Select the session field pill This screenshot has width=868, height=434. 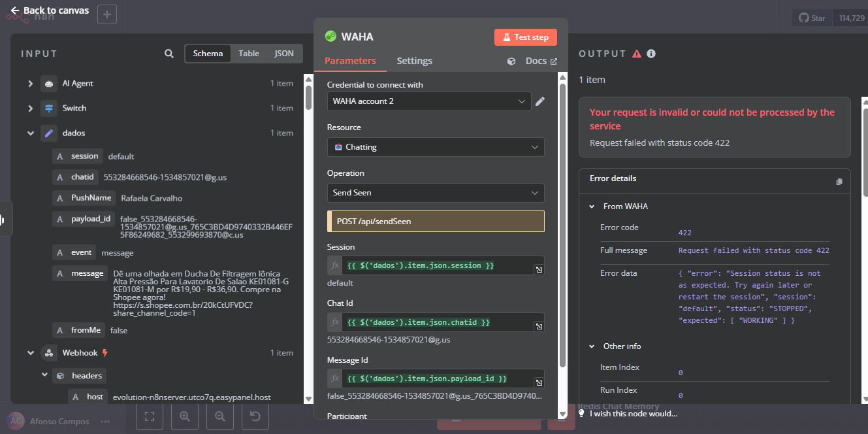[77, 156]
